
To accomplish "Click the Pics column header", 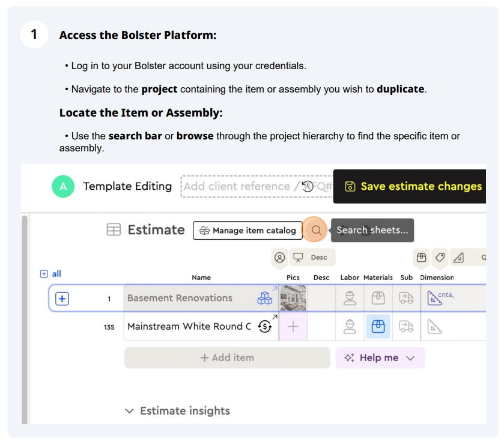I will [x=293, y=278].
